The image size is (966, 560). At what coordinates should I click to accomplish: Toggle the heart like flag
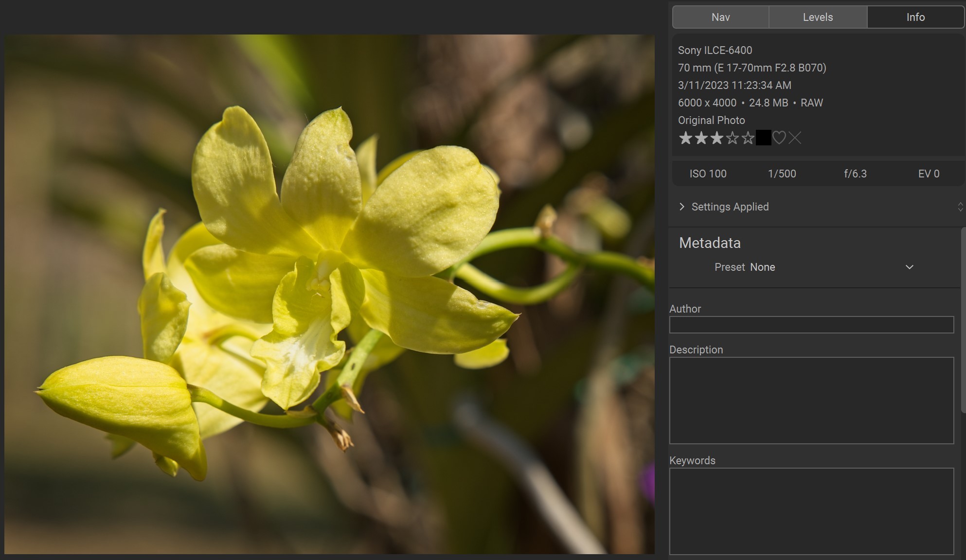(x=779, y=138)
